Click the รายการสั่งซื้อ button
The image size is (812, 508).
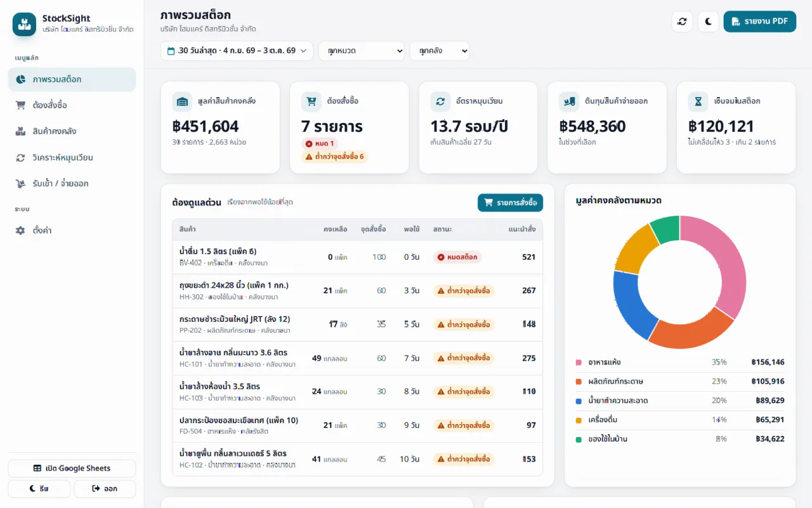(510, 203)
